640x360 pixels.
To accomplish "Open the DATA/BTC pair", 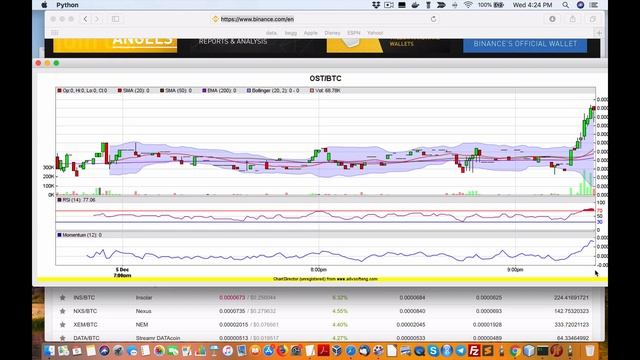I will tap(87, 338).
